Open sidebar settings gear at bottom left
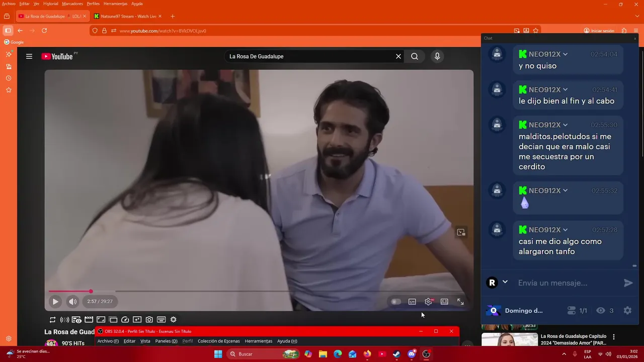The image size is (644, 362). point(9,339)
